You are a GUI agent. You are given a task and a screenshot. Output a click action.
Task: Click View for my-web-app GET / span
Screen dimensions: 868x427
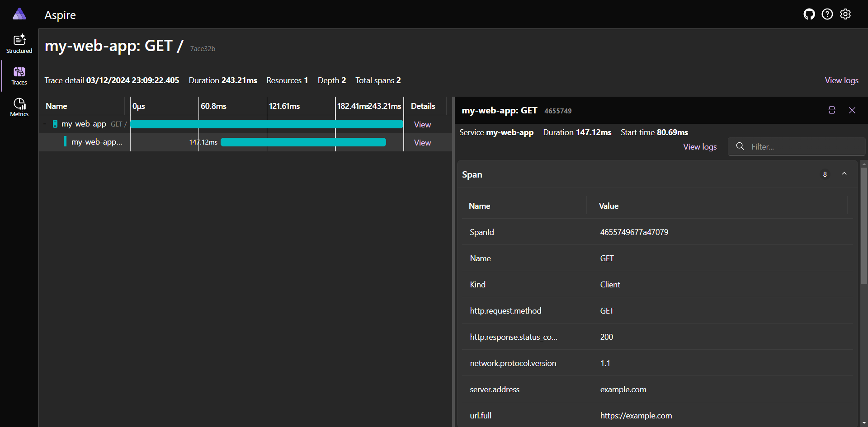coord(422,125)
